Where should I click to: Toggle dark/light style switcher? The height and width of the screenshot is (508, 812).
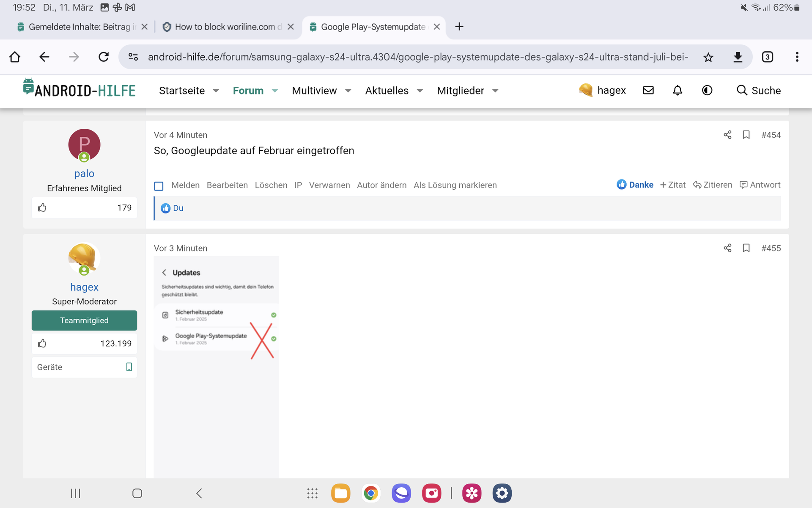click(x=707, y=90)
